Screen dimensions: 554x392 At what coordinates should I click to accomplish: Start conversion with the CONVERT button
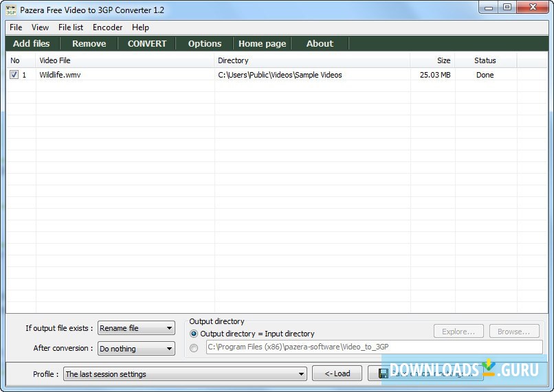pos(147,43)
